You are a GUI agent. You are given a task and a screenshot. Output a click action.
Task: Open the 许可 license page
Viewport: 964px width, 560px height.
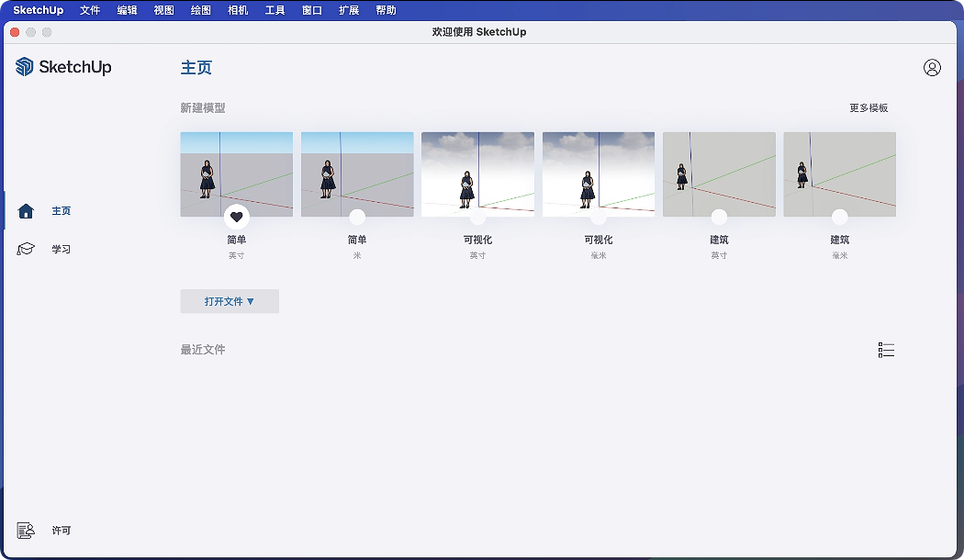[61, 531]
